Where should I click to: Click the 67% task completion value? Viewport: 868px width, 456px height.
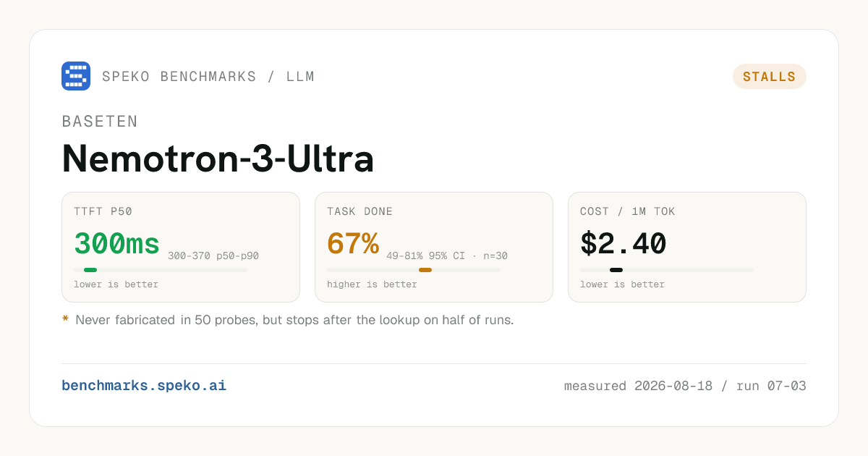point(353,244)
